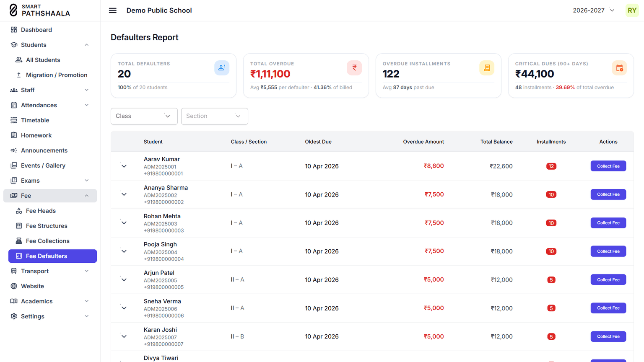The width and height of the screenshot is (644, 362).
Task: Open the RY user avatar
Action: coord(632,10)
